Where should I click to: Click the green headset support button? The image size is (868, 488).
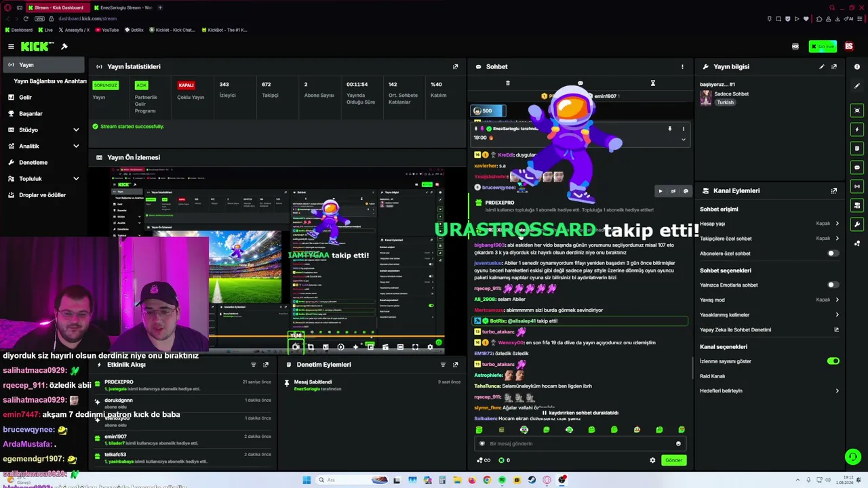coord(852,457)
